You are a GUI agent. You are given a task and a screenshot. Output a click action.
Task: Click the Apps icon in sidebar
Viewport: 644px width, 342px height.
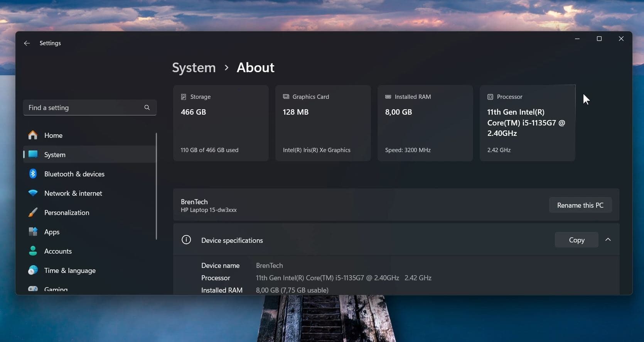click(x=33, y=232)
